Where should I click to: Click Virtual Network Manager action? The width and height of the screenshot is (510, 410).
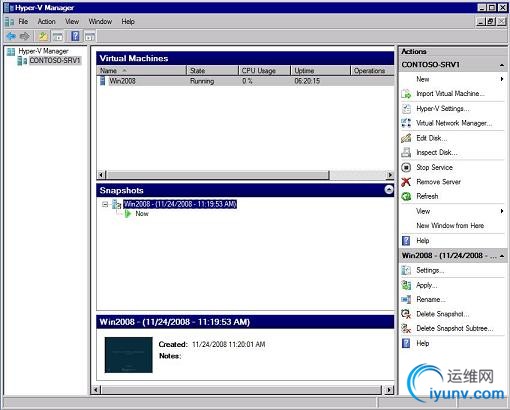454,123
